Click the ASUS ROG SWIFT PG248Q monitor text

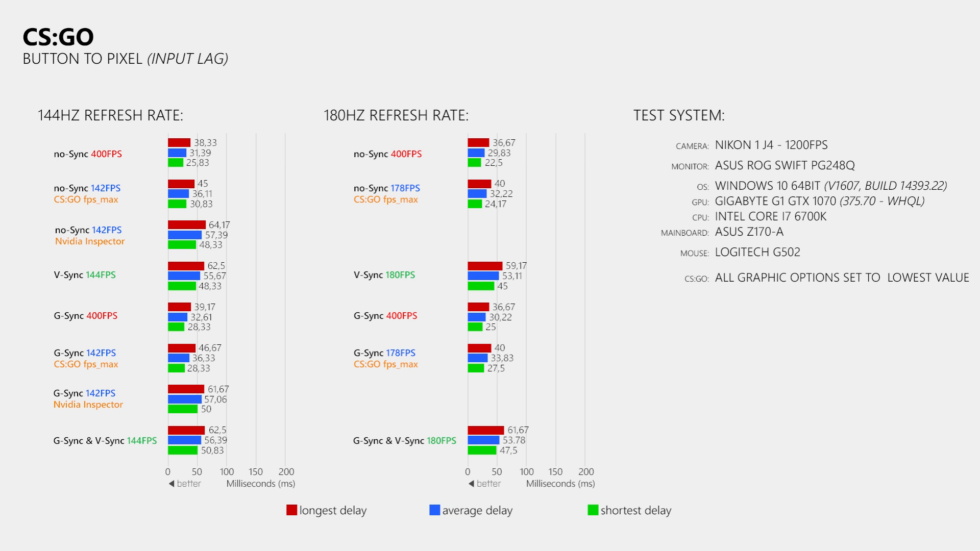click(x=785, y=165)
